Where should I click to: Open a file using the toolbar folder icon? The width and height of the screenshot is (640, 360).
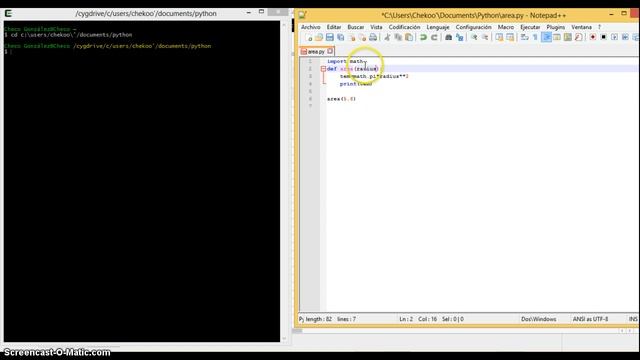pos(319,38)
